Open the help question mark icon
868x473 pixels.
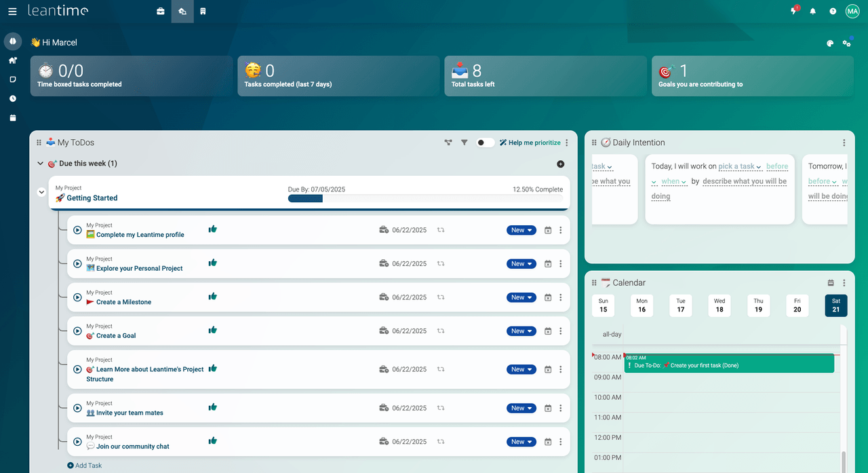pyautogui.click(x=833, y=12)
